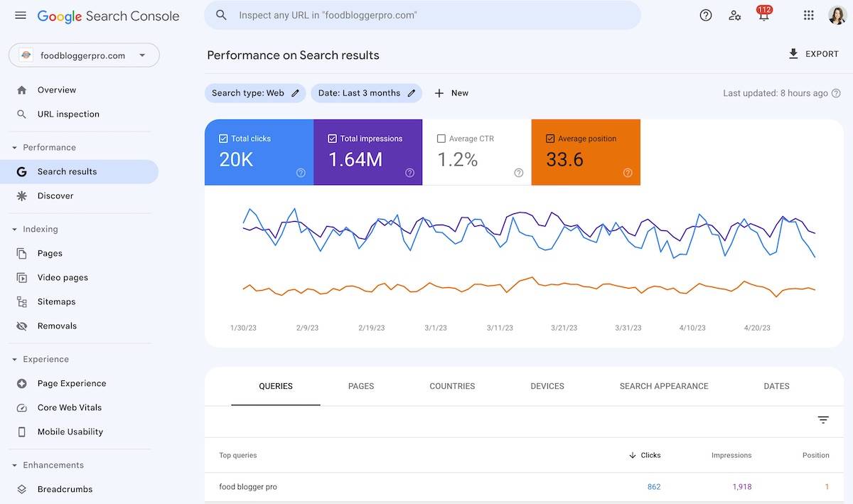Switch to the Dates tab
Viewport: 853px width, 504px height.
click(x=776, y=387)
